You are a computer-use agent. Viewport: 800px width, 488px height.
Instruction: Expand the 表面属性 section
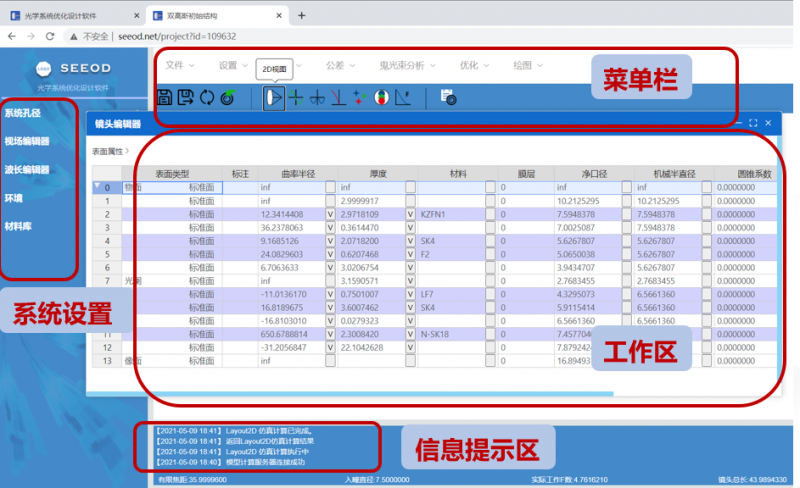point(111,151)
